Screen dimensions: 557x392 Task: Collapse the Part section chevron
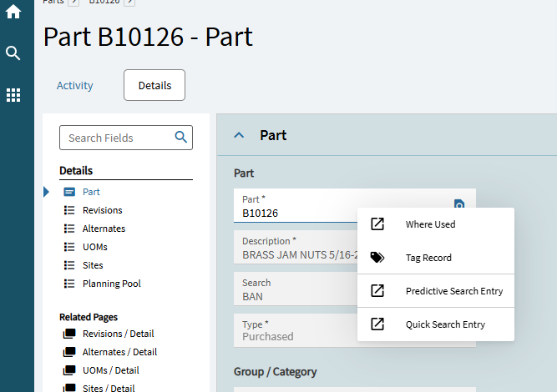click(x=240, y=135)
